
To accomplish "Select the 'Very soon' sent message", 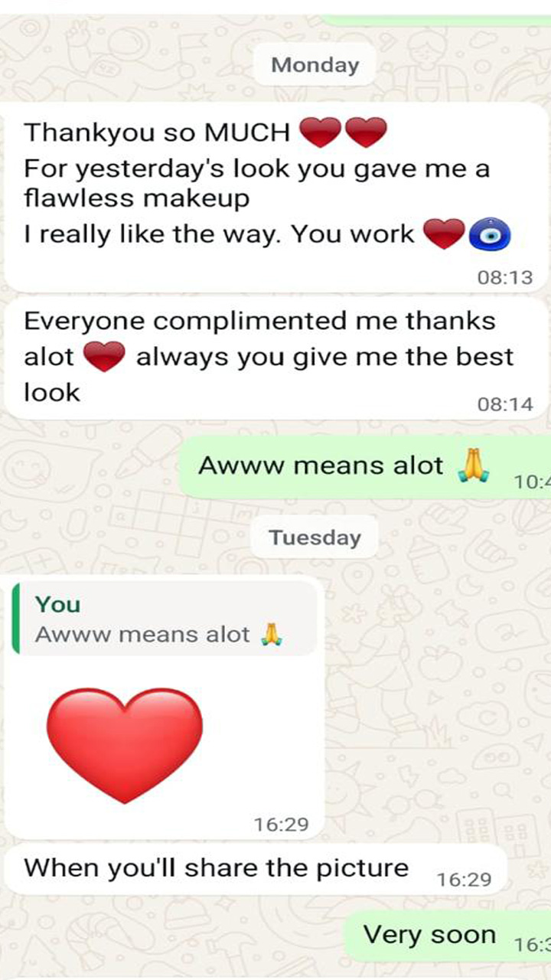I will [x=447, y=936].
